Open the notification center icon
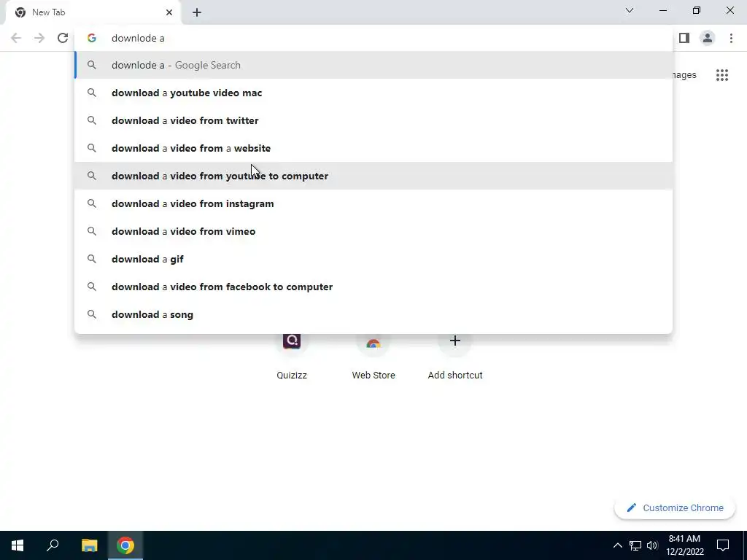This screenshot has width=747, height=560. [723, 545]
